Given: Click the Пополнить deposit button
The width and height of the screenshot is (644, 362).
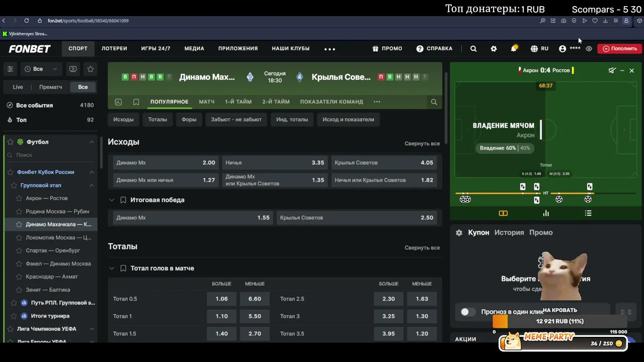Looking at the screenshot, I should [619, 49].
